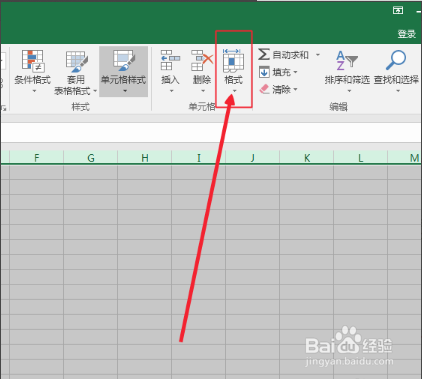Image resolution: width=422 pixels, height=379 pixels.
Task: Expand dropdown arrow beside 表格格式
Action: point(95,91)
